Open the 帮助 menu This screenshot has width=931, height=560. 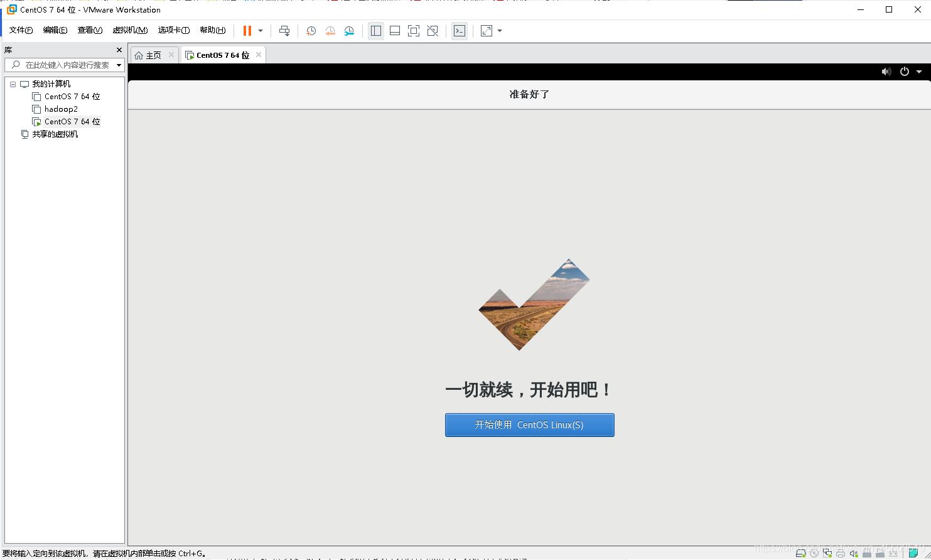(x=213, y=30)
